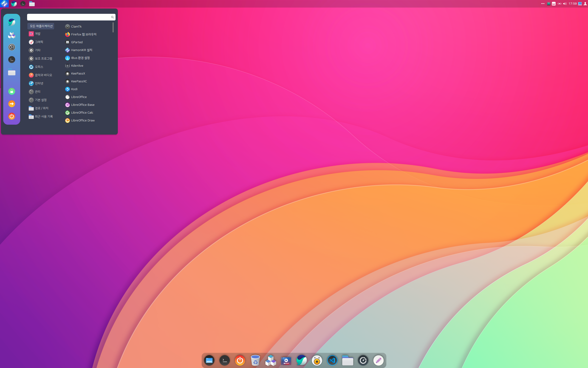Click the orange log out arrow icon

[12, 104]
